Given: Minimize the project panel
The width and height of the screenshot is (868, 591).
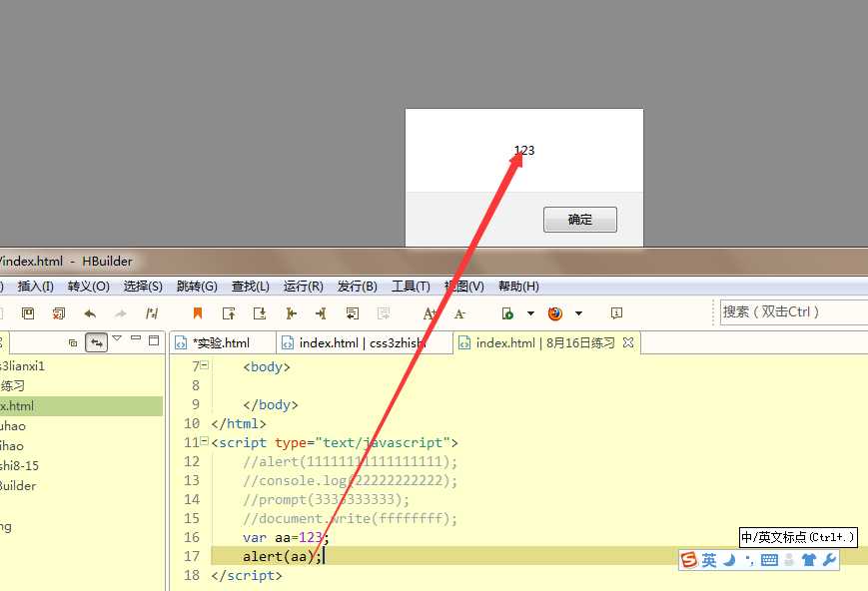Looking at the screenshot, I should click(136, 337).
